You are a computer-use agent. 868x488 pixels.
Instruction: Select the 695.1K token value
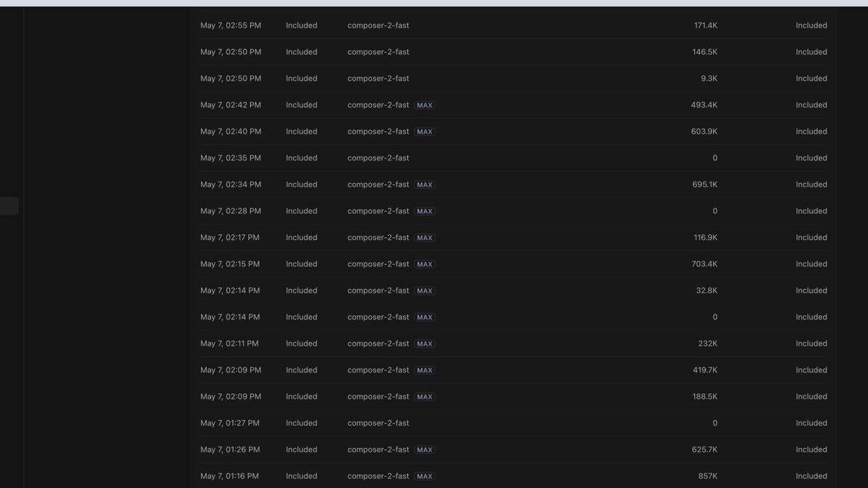pos(705,184)
